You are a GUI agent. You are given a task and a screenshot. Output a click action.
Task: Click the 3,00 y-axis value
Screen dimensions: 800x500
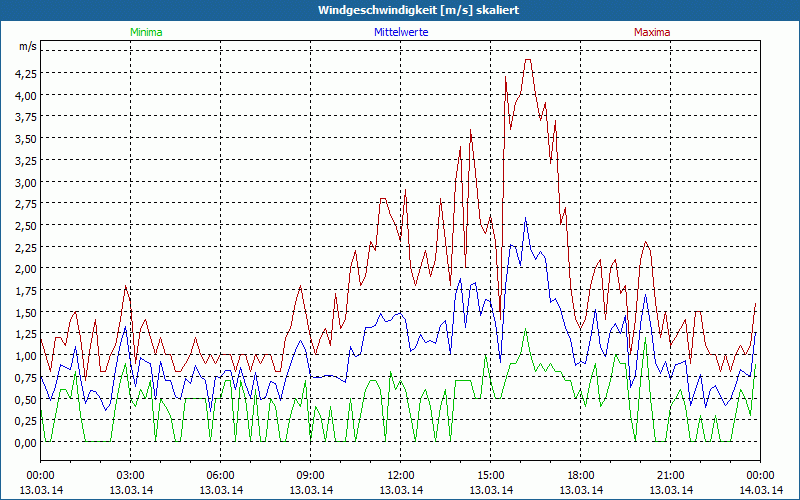tap(26, 182)
